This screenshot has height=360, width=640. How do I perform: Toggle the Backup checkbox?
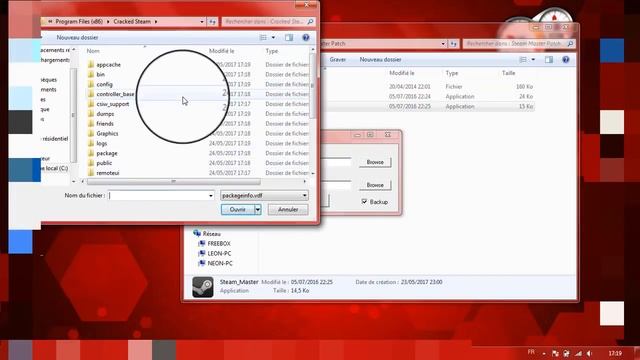(364, 202)
